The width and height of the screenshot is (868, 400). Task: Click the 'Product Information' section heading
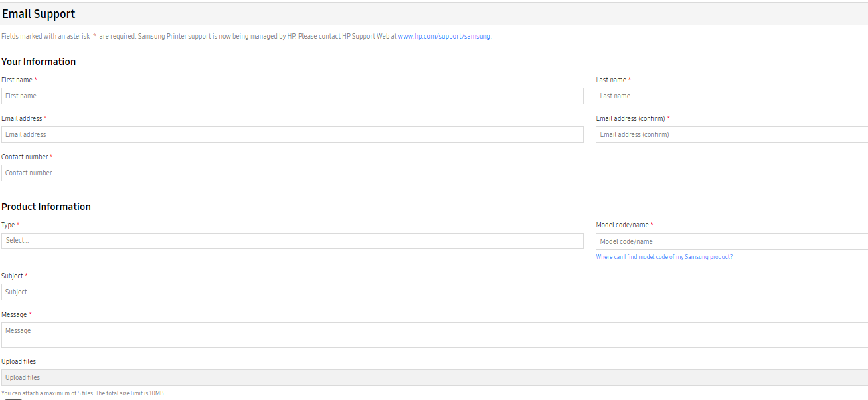[46, 207]
